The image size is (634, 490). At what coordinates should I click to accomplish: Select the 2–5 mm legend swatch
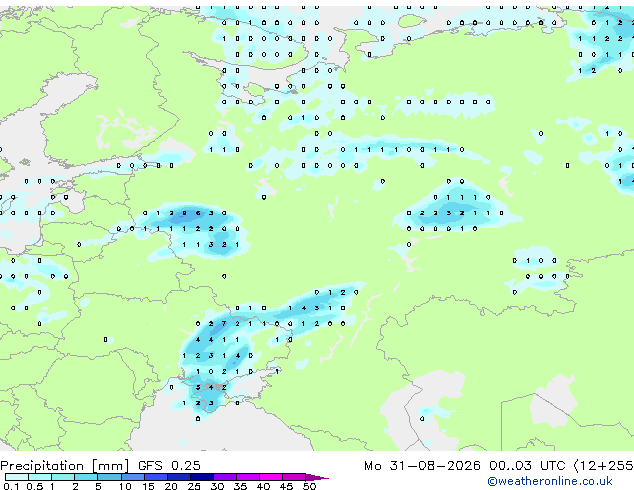[x=86, y=477]
